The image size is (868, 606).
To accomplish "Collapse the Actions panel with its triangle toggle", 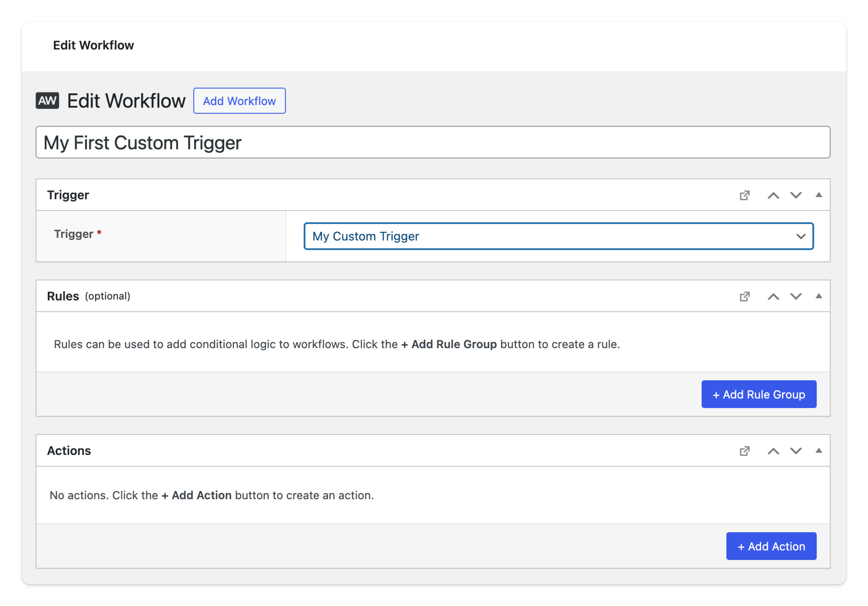I will [819, 451].
